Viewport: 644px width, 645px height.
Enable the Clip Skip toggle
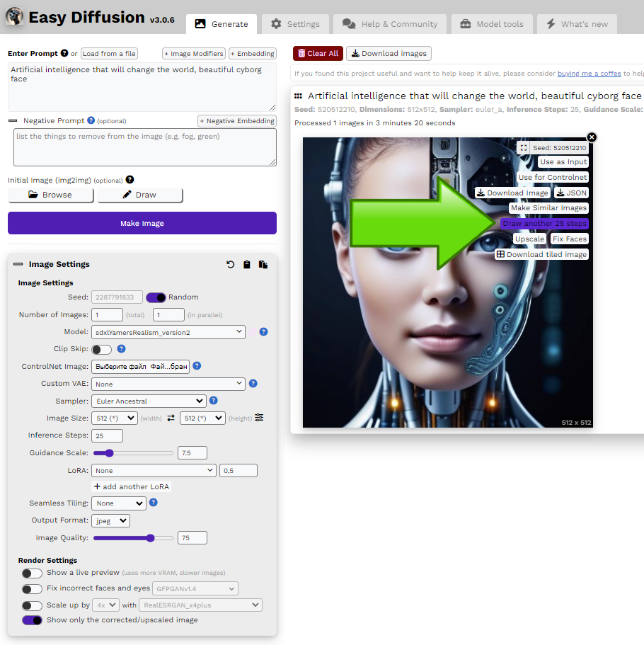click(102, 349)
